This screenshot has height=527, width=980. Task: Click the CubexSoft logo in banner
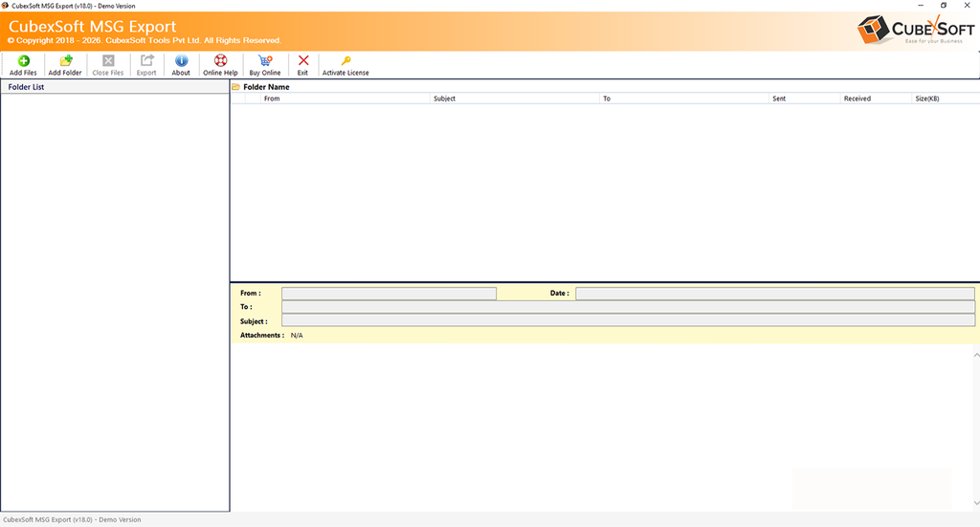pyautogui.click(x=916, y=30)
